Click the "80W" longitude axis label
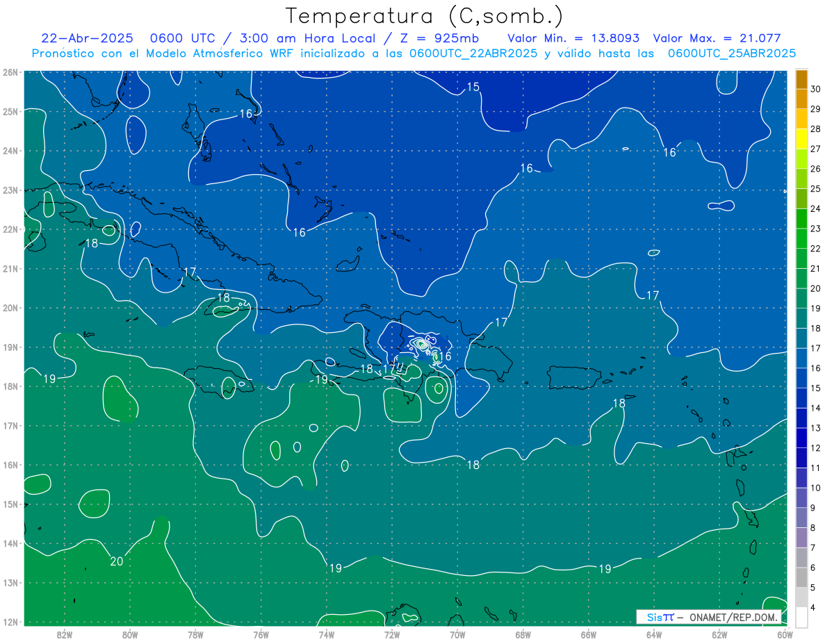The image size is (834, 644). pos(130,634)
